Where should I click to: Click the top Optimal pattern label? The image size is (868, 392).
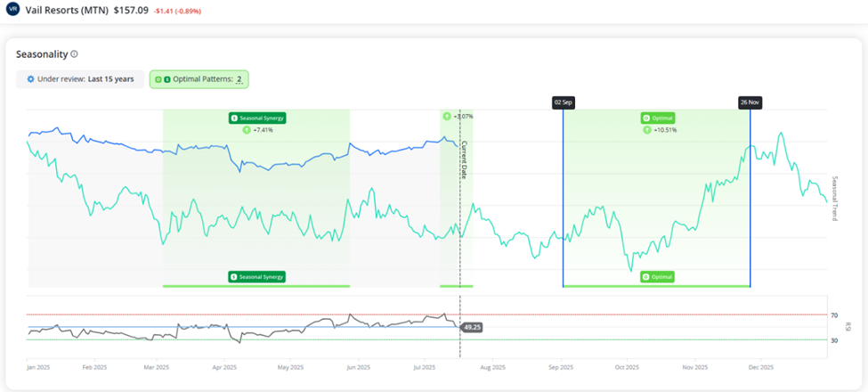pos(658,118)
